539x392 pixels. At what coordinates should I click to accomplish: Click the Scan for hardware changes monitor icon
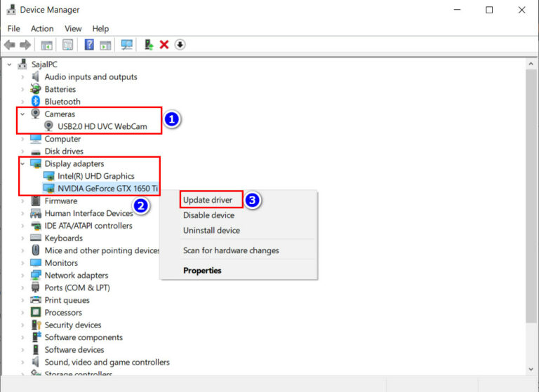pyautogui.click(x=126, y=45)
